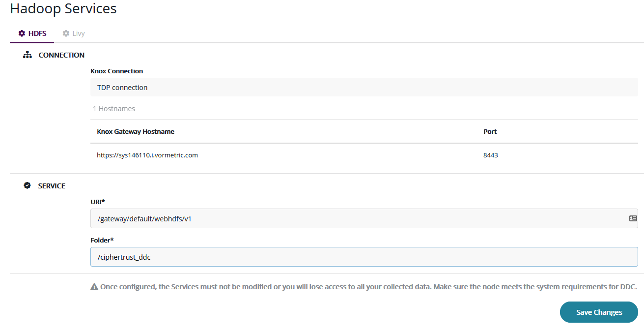Click the card icon inside URI field
This screenshot has width=644, height=333.
coord(633,218)
